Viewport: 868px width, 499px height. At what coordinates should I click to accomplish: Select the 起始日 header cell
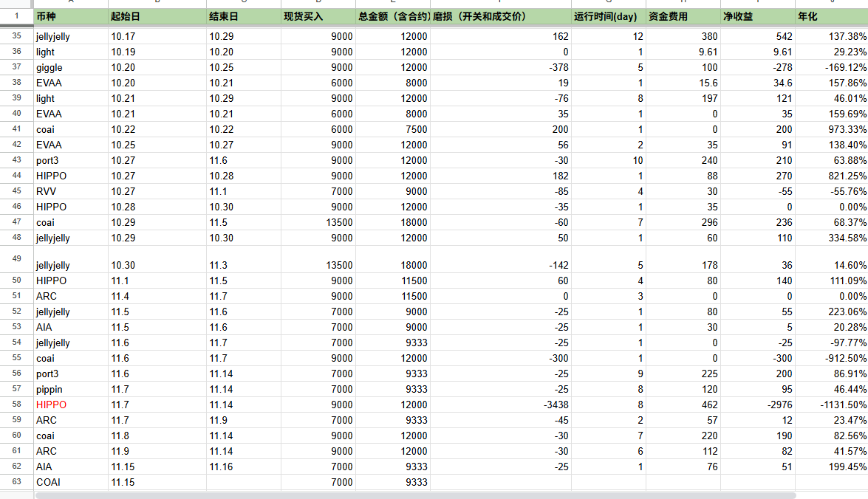[x=157, y=16]
